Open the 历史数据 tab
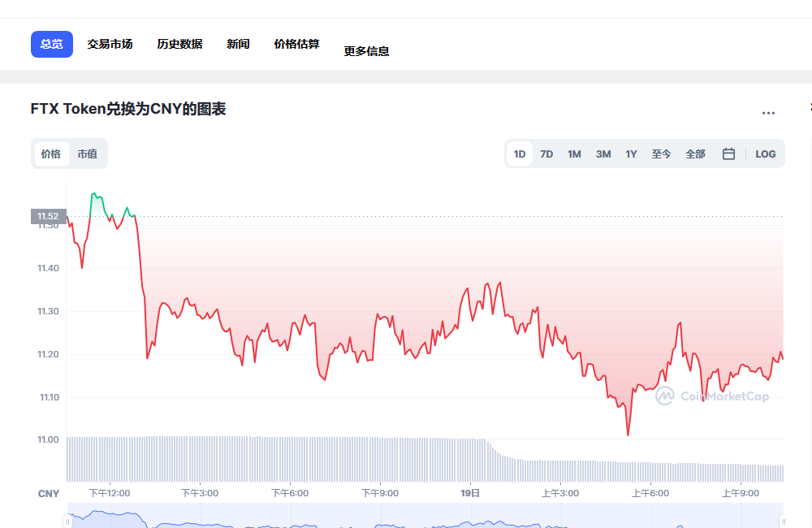This screenshot has width=812, height=528. click(x=179, y=44)
